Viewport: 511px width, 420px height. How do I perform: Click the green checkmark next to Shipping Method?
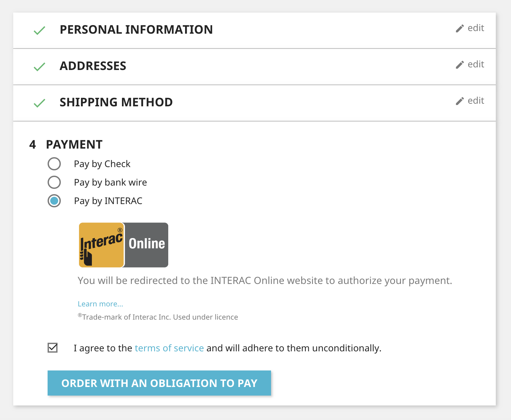(39, 103)
